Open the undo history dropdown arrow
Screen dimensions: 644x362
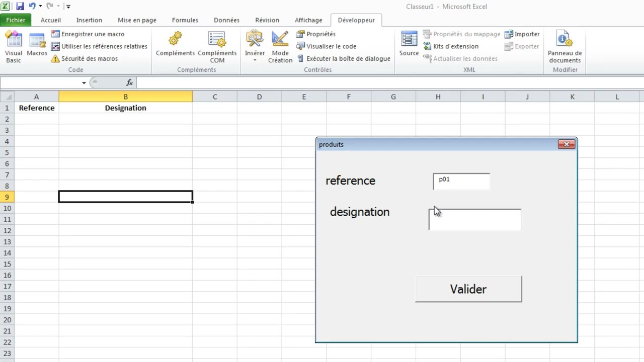[x=40, y=7]
